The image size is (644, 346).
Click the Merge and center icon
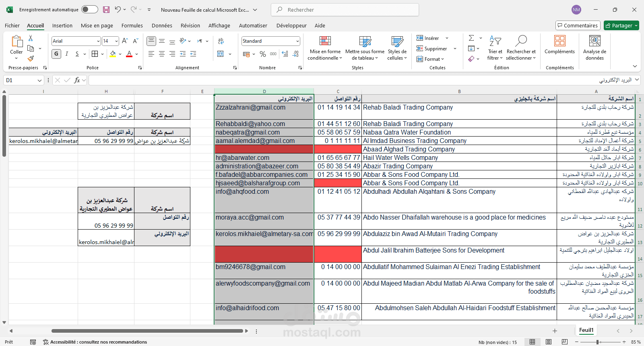pyautogui.click(x=221, y=54)
